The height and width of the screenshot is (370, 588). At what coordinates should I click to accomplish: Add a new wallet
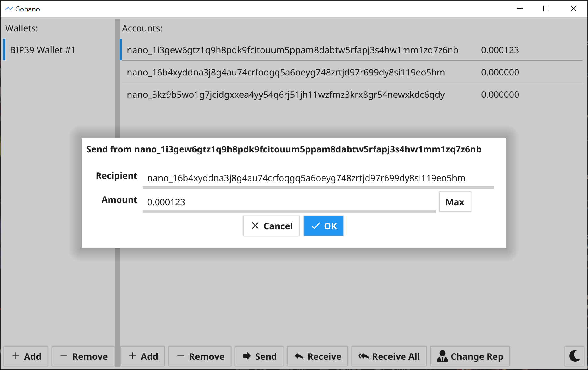(x=26, y=356)
